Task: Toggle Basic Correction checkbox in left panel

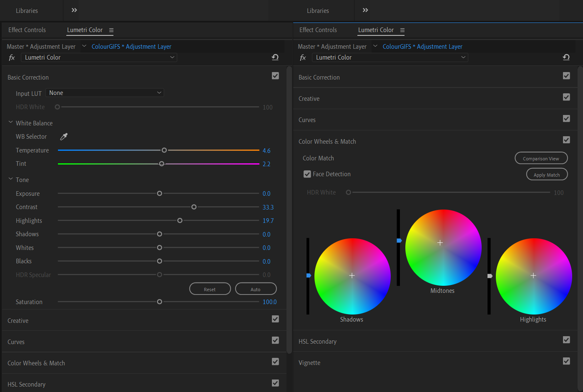Action: [275, 76]
